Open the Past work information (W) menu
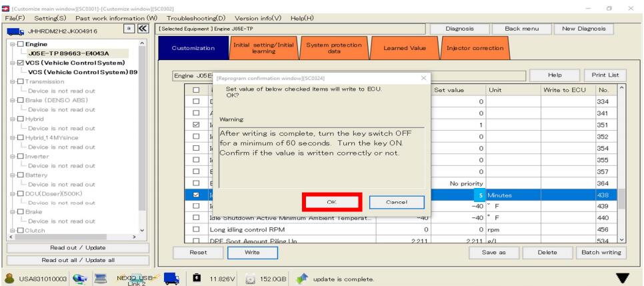Image resolution: width=644 pixels, height=286 pixels. 117,18
